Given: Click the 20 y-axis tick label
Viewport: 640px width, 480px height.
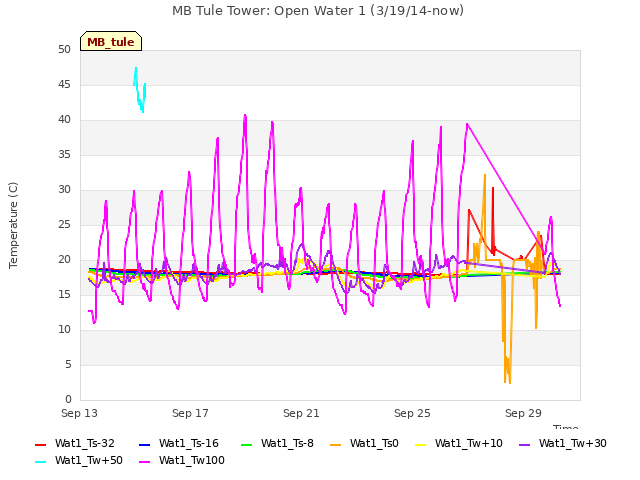Looking at the screenshot, I should click(x=64, y=260).
